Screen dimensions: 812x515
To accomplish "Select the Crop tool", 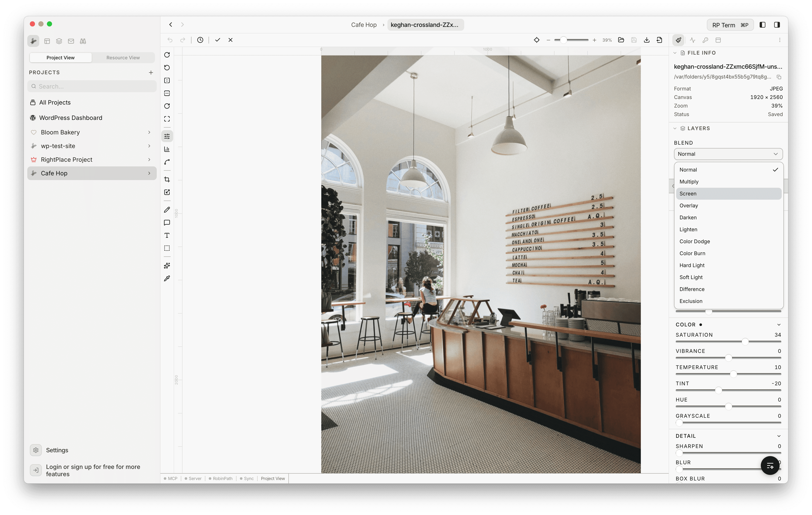I will point(167,179).
